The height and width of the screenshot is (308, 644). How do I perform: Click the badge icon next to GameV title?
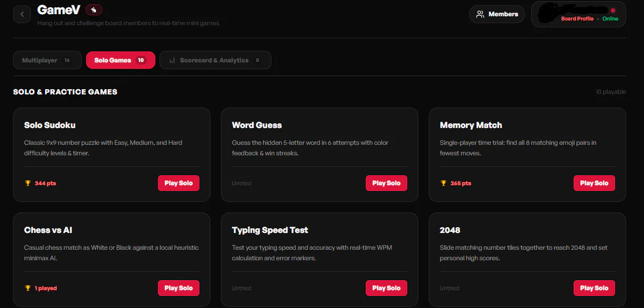coord(93,10)
